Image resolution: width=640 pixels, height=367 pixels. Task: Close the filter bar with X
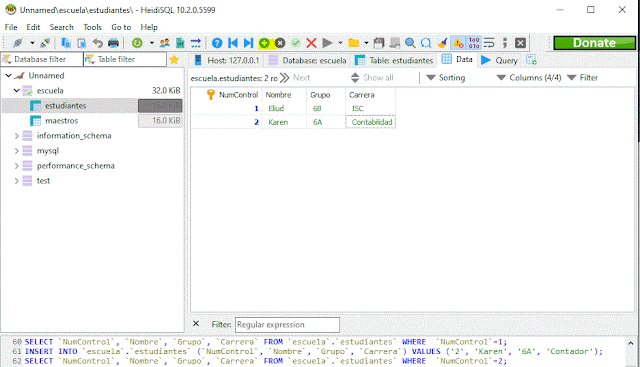(x=196, y=324)
